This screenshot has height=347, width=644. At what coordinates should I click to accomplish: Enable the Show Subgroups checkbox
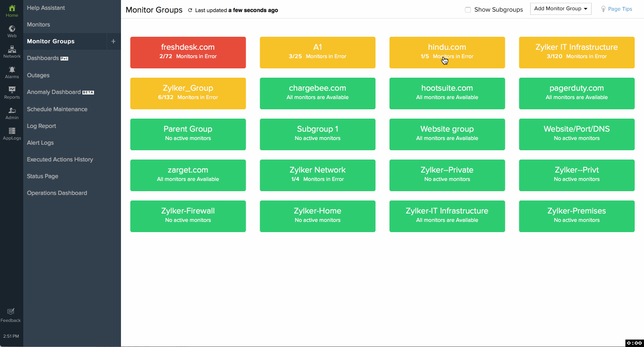click(468, 10)
